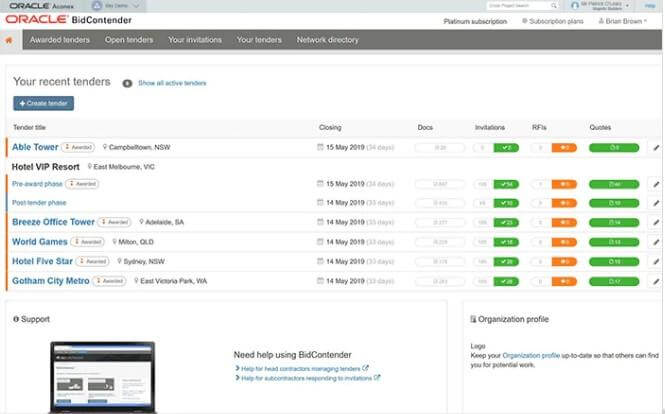This screenshot has width=665, height=414.
Task: Open orange RFIs badge for Hotel Five Star
Action: 564,262
